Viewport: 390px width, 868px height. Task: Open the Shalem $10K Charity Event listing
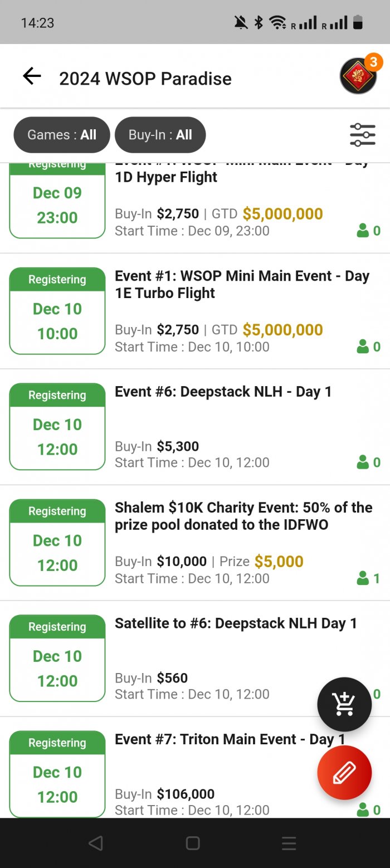tap(243, 516)
